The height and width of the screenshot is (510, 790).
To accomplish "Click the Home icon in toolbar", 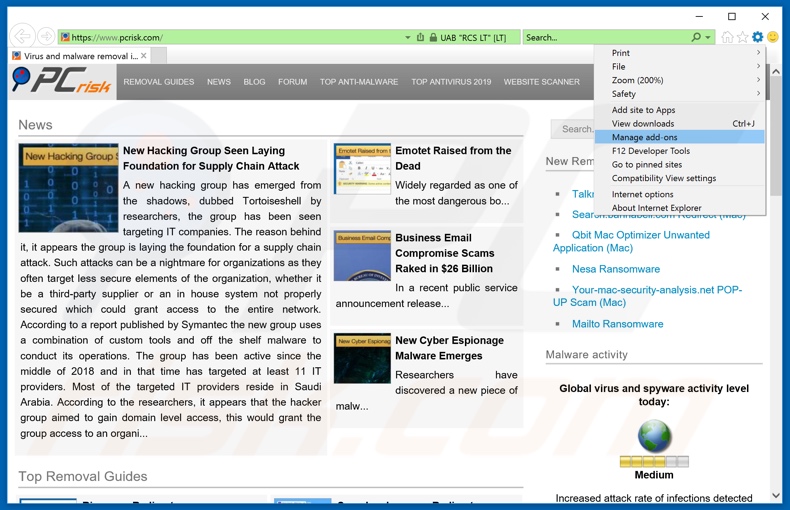I will [x=727, y=37].
